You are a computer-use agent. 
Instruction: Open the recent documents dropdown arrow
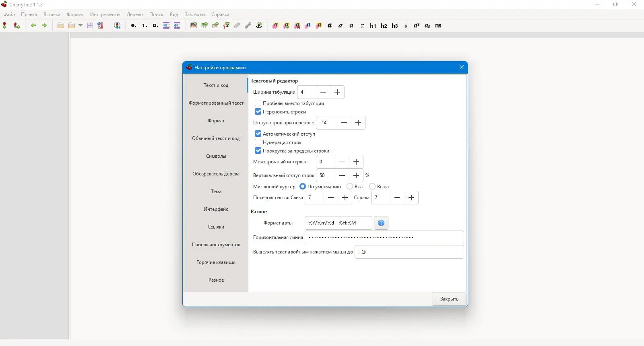coord(80,26)
